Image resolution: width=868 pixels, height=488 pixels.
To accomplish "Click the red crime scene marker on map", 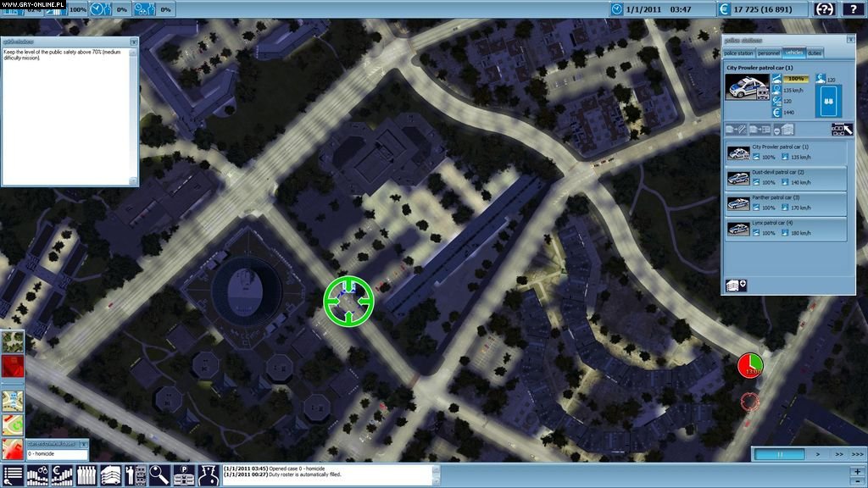I will tap(749, 401).
